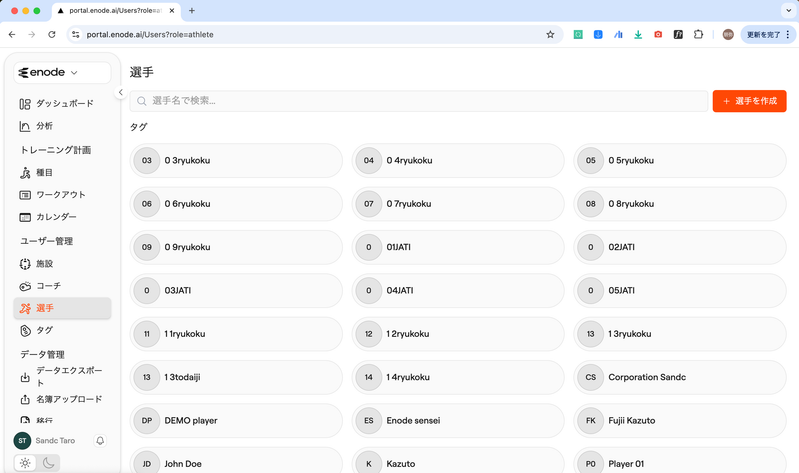Reload the page with refresh icon
The image size is (799, 473).
(51, 35)
